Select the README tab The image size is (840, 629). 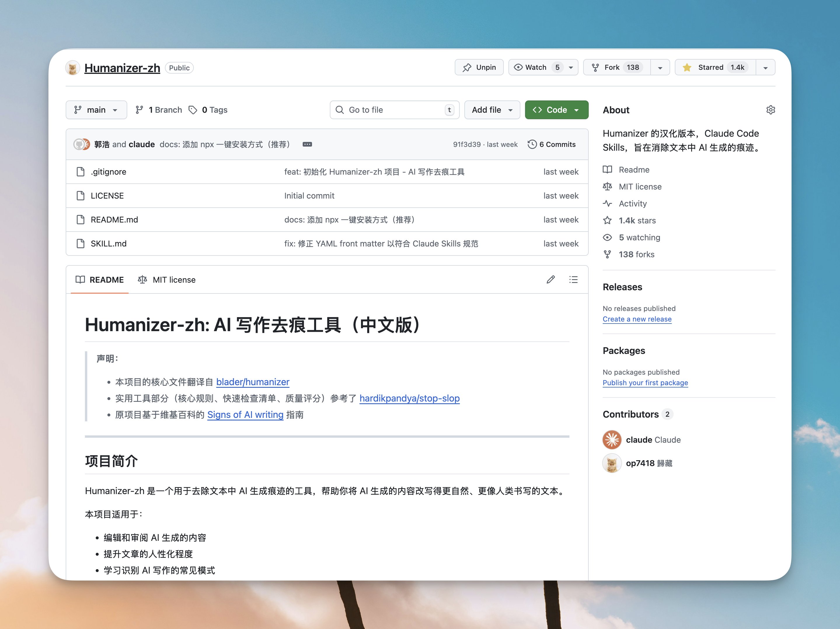point(100,279)
